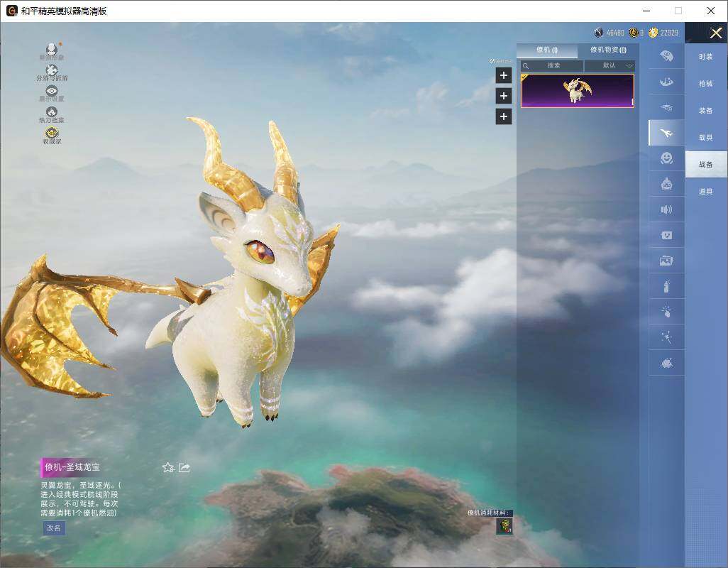Minimize the 和平精英模拟器 window
The image size is (728, 568).
pos(646,11)
